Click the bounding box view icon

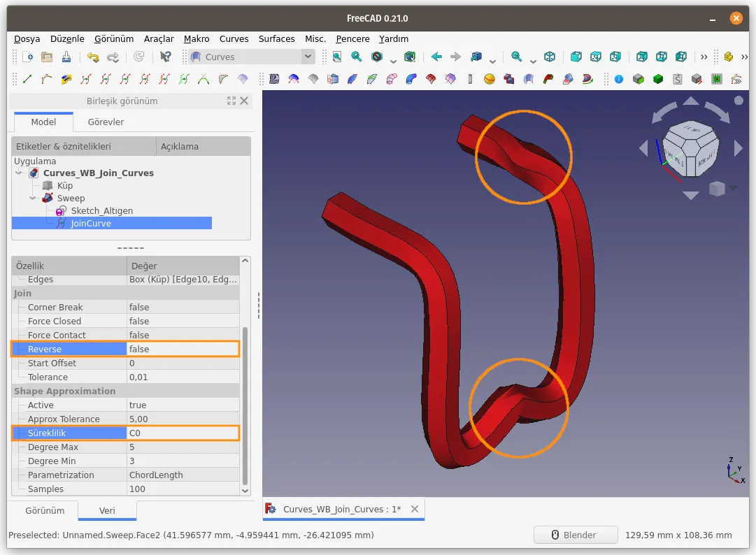[410, 57]
